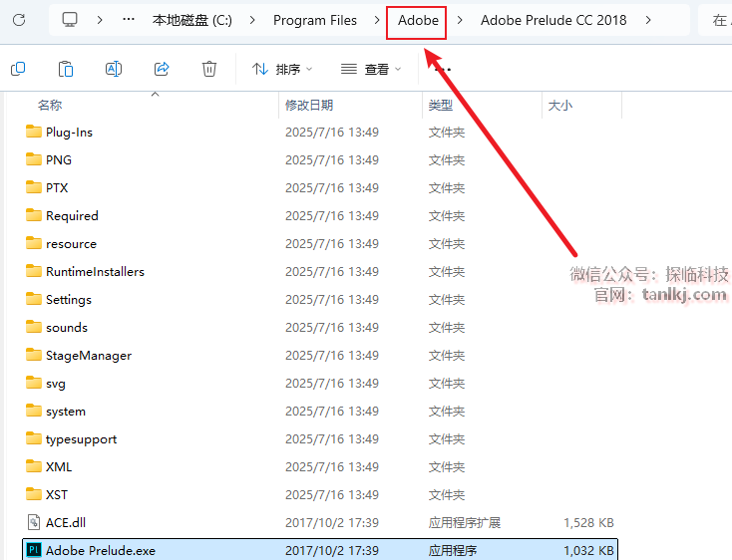Click the Rename icon in toolbar
Screen dimensions: 732x560
[114, 69]
